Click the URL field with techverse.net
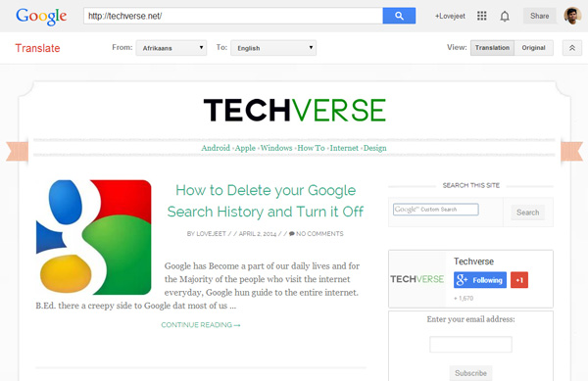This screenshot has width=588, height=381. 233,16
